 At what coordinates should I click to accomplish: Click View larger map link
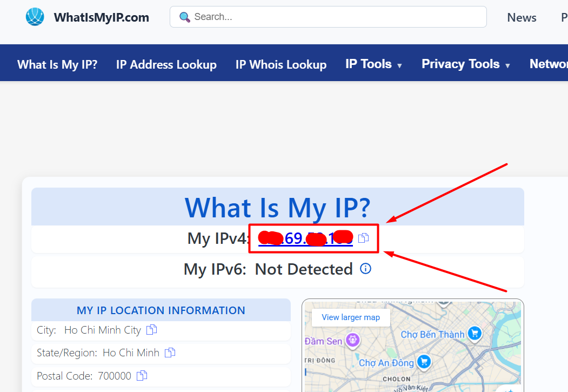pyautogui.click(x=351, y=317)
